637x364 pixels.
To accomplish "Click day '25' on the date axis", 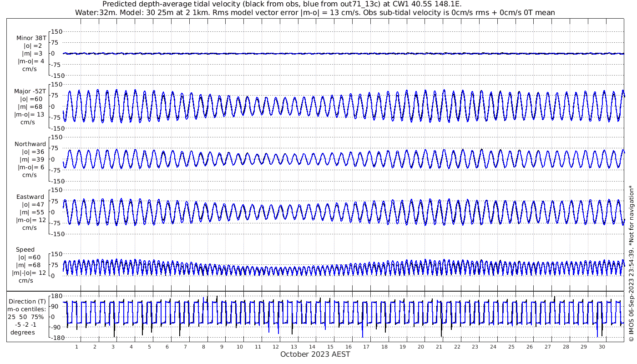I will (x=511, y=347).
